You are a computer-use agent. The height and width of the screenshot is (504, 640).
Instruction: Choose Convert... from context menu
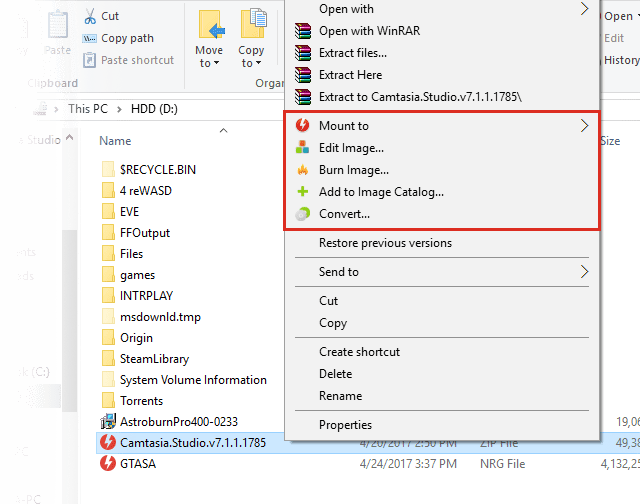pos(442,214)
